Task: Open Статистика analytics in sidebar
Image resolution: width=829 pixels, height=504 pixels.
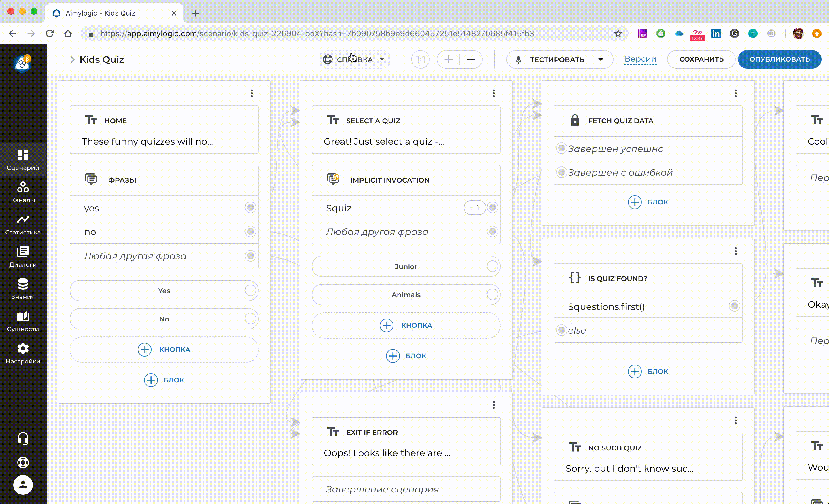Action: [23, 224]
